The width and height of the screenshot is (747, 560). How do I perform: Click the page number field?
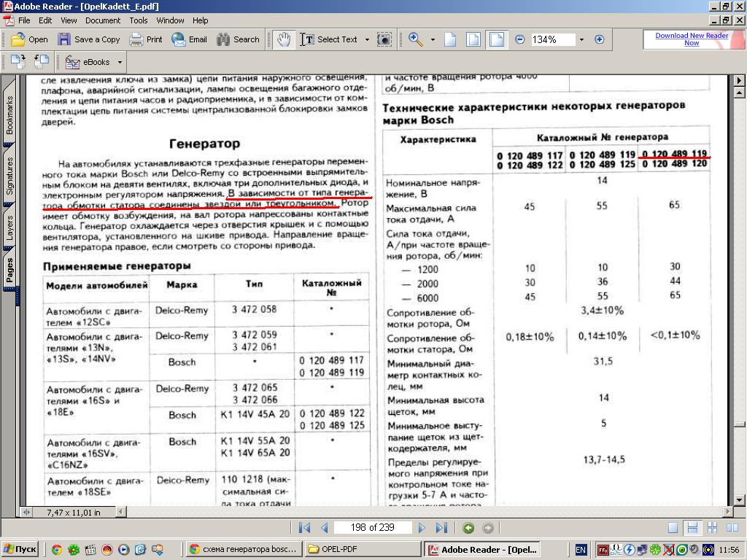[x=373, y=527]
